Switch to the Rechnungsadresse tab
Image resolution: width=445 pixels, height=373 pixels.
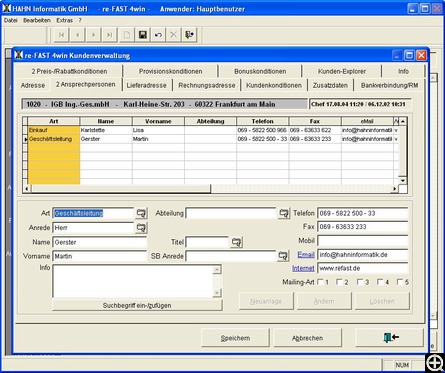[x=207, y=85]
